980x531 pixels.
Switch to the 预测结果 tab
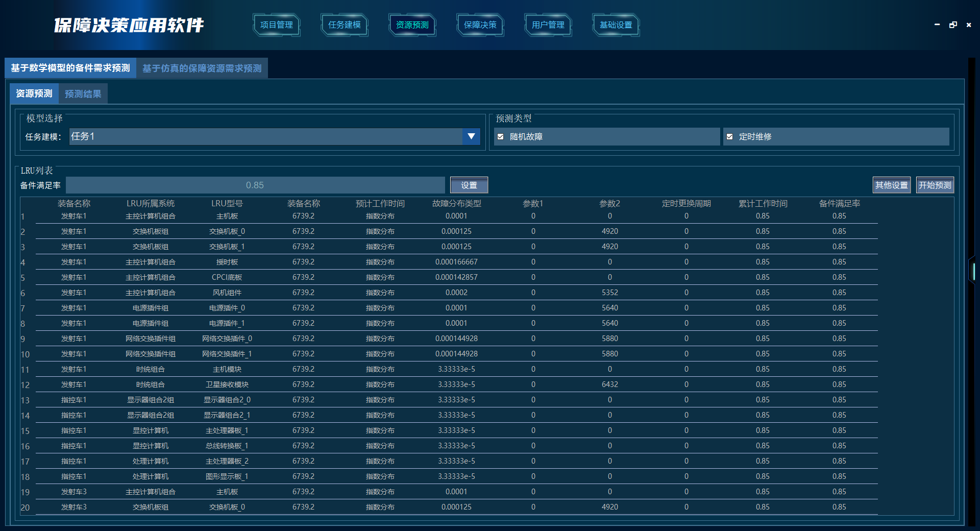click(x=83, y=94)
